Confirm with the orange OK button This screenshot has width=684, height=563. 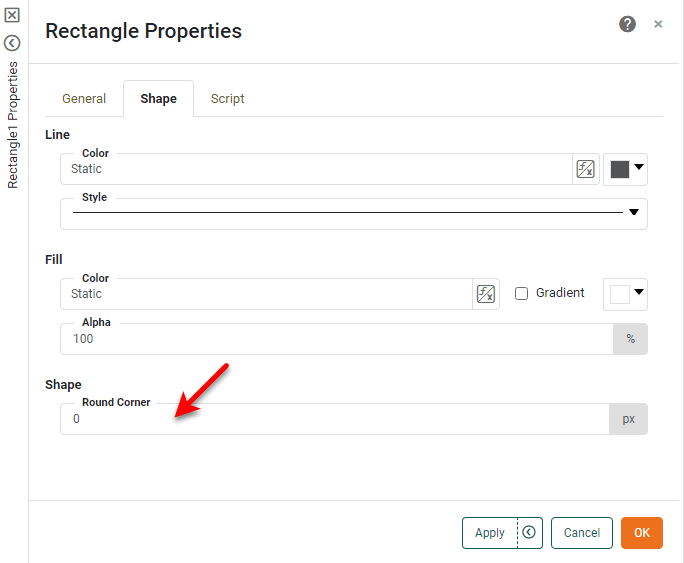(x=642, y=533)
